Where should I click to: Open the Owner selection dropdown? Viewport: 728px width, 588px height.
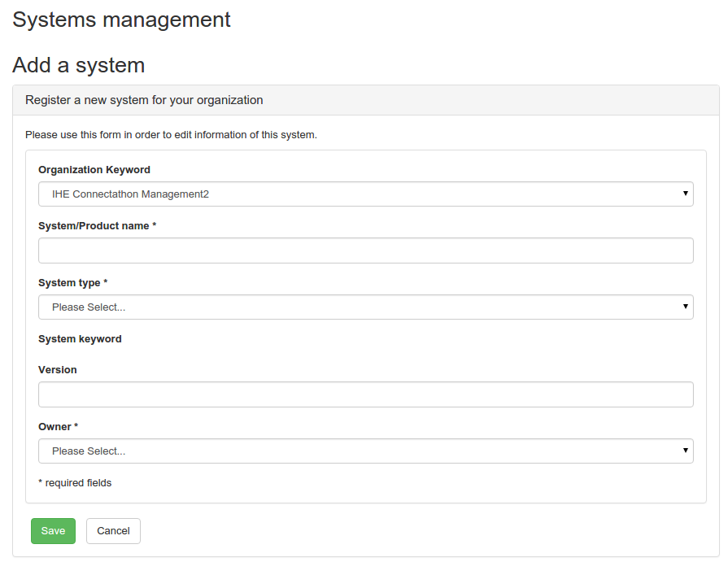pyautogui.click(x=365, y=451)
